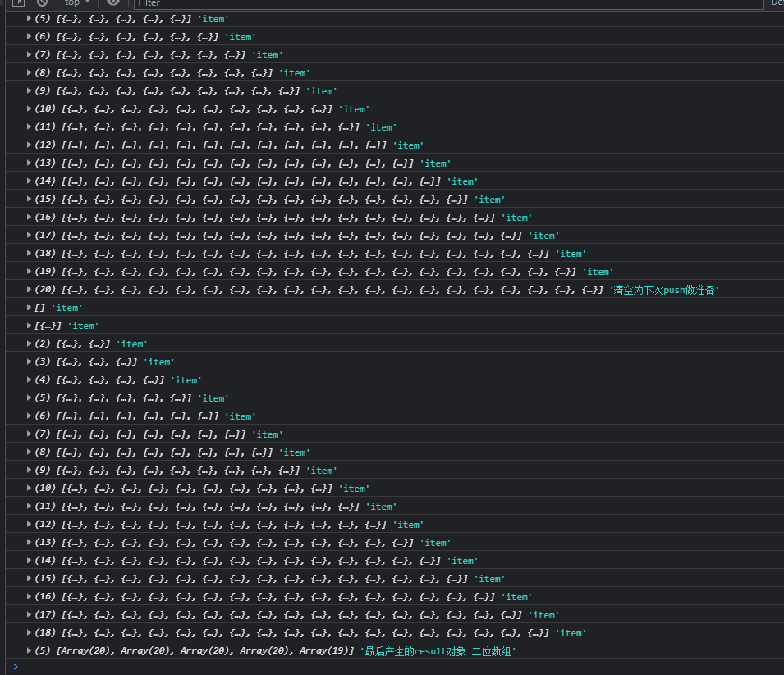Screen dimensions: 784x675
Task: Expand the result array labeled '最后产生的result对象 二位数组'
Action: point(29,651)
